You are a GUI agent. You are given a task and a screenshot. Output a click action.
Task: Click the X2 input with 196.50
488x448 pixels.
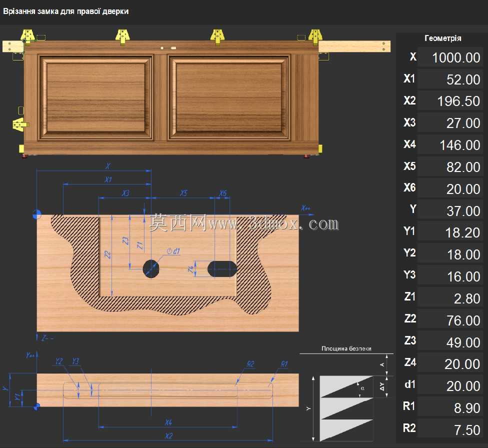tap(450, 101)
